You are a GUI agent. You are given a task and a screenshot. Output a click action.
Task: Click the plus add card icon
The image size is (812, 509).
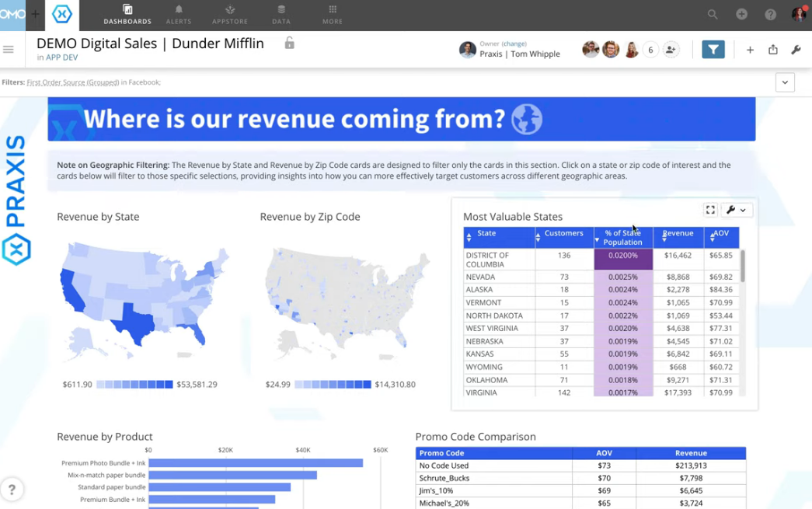tap(750, 50)
